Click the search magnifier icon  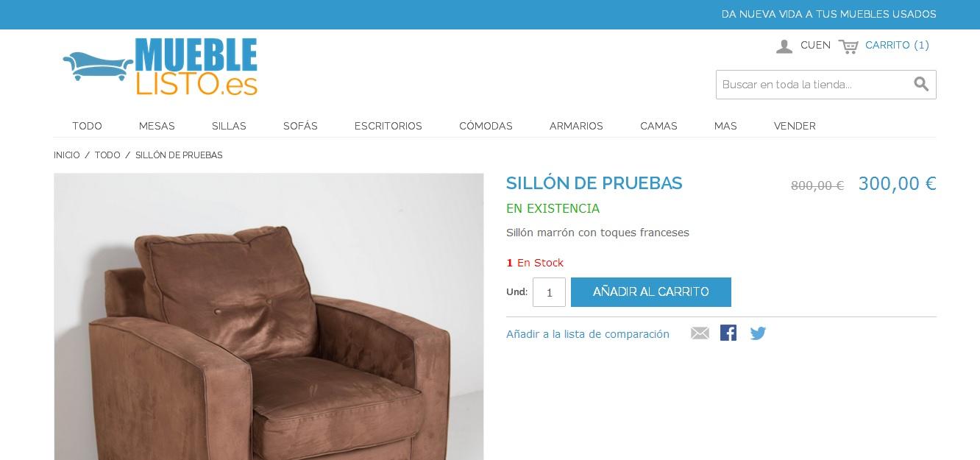pos(921,84)
